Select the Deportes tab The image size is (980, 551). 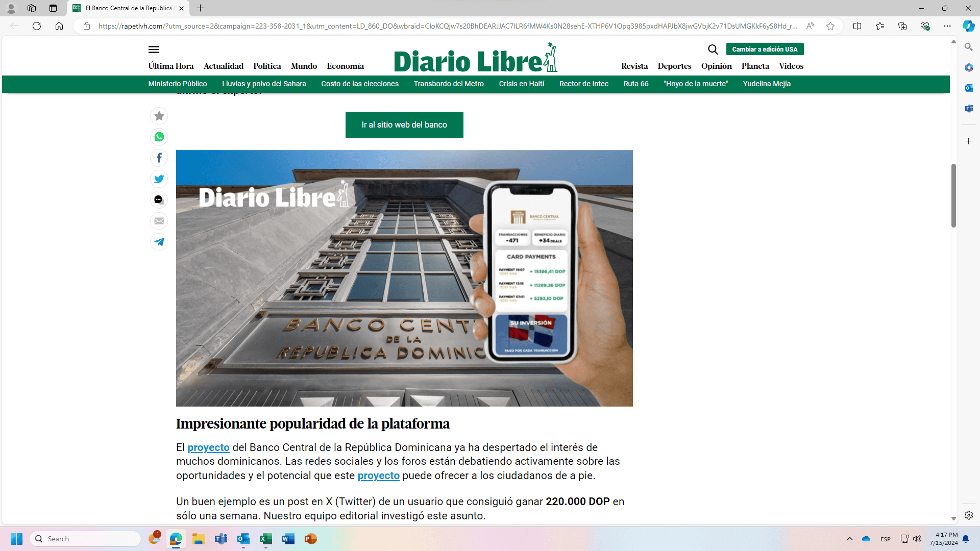pos(674,65)
